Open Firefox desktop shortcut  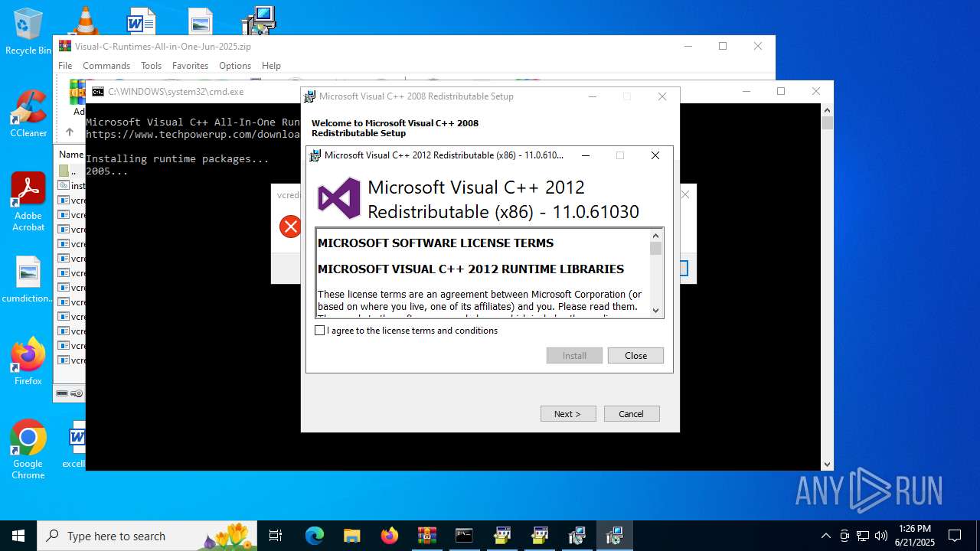(x=28, y=361)
